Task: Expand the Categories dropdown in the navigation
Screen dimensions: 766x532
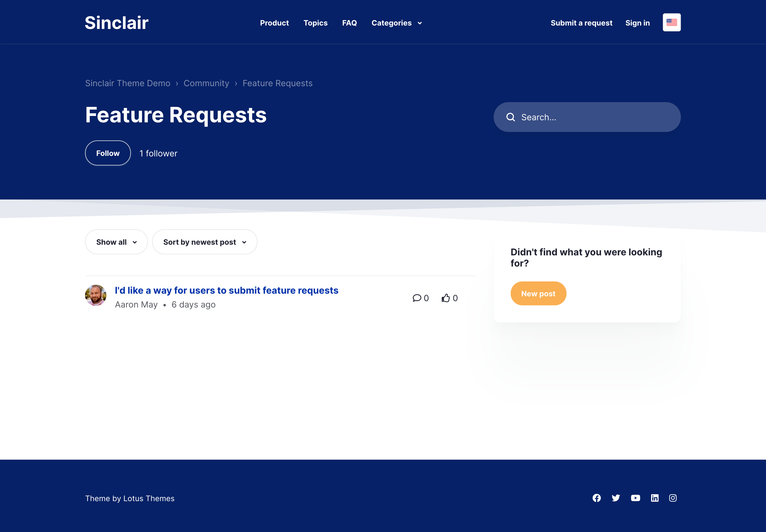Action: 397,23
